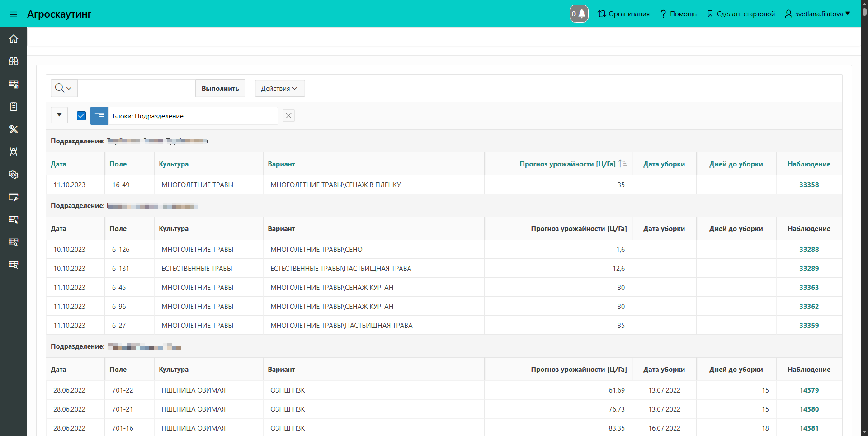Click Организация in the top bar
Screen dimensions: 868x436
(x=623, y=14)
